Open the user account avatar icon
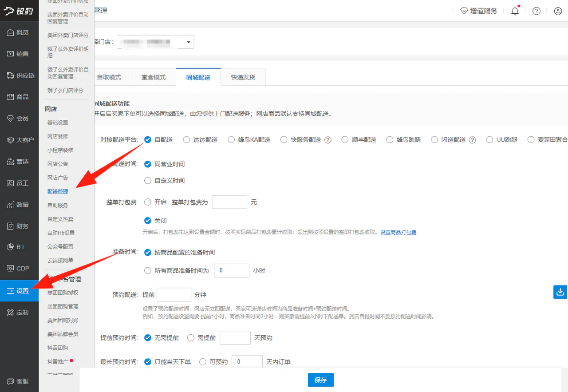This screenshot has width=568, height=392. 558,11
